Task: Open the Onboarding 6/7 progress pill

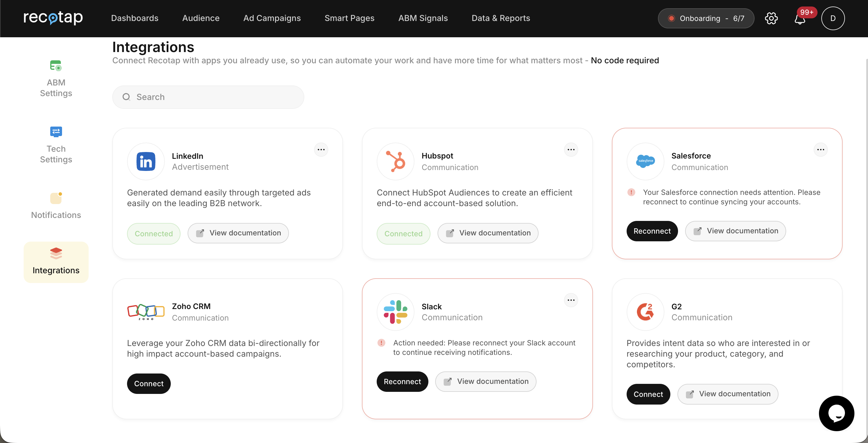Action: click(706, 18)
